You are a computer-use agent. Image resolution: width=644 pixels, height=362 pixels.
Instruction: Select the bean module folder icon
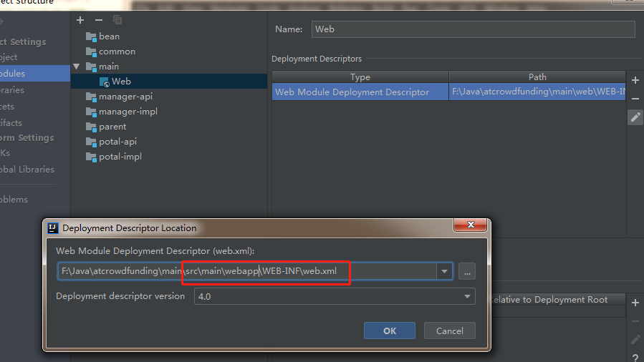(91, 36)
